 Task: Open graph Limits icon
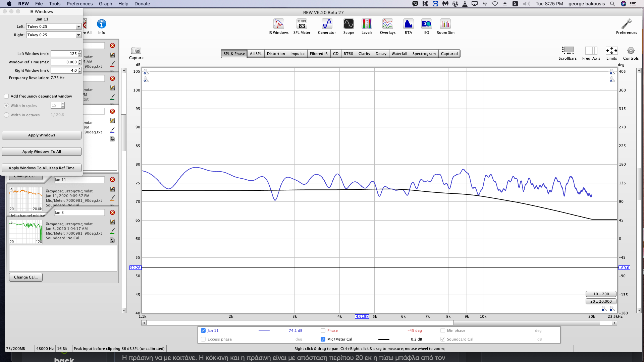[611, 53]
